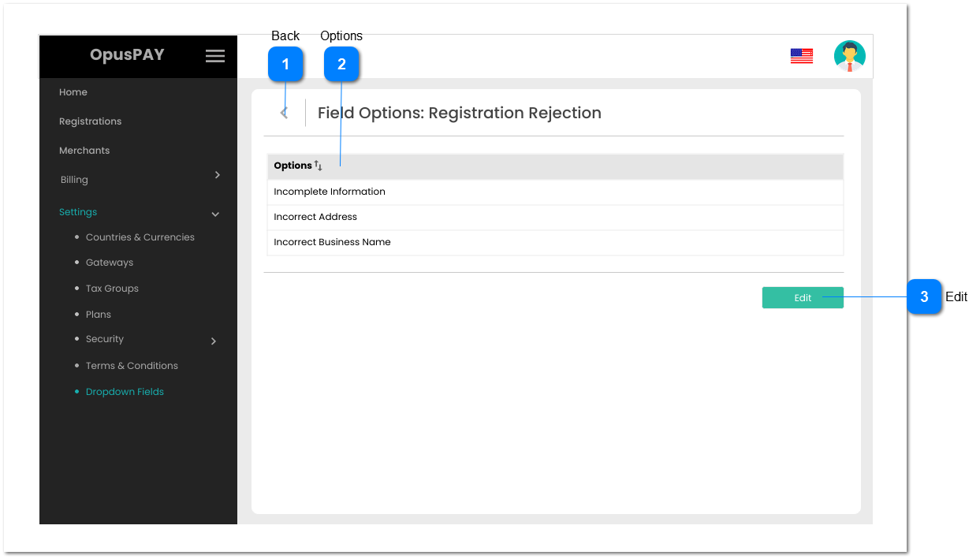Open the Merchants section

(x=84, y=150)
